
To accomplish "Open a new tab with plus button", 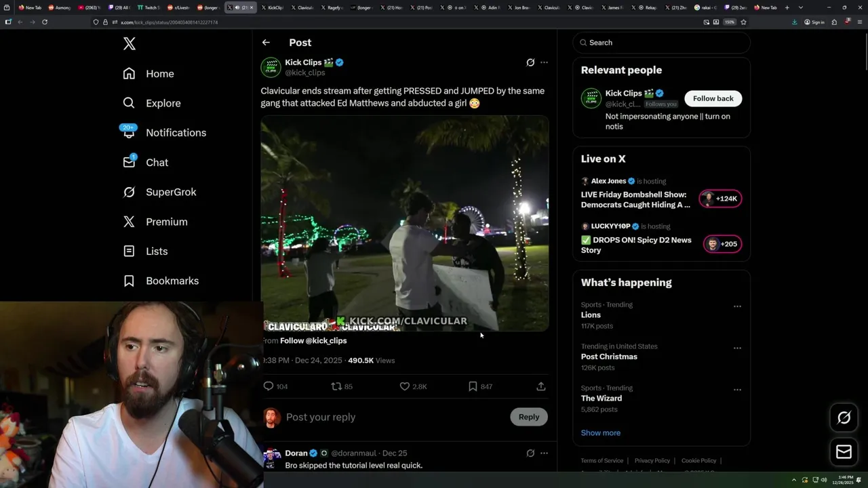I will point(787,7).
